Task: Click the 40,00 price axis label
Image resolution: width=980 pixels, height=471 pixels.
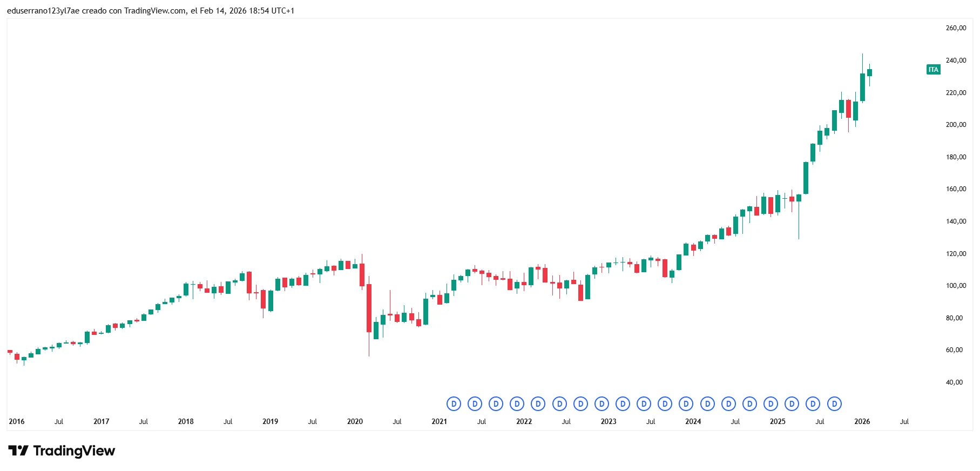Action: pyautogui.click(x=954, y=382)
